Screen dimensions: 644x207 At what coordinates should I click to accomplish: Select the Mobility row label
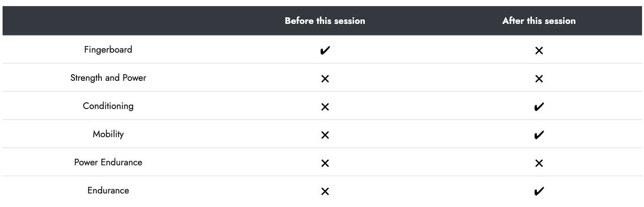[108, 134]
